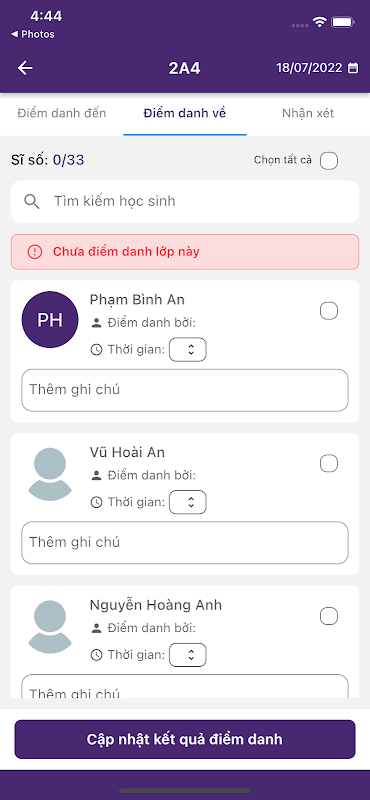Switch to the Nhận xét tab
Viewport: 370px width, 800px height.
pyautogui.click(x=308, y=113)
